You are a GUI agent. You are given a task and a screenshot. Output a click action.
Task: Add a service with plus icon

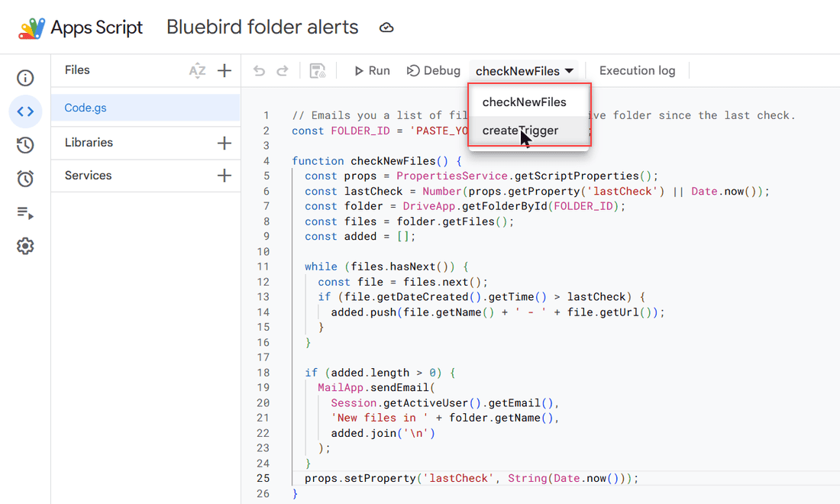225,175
